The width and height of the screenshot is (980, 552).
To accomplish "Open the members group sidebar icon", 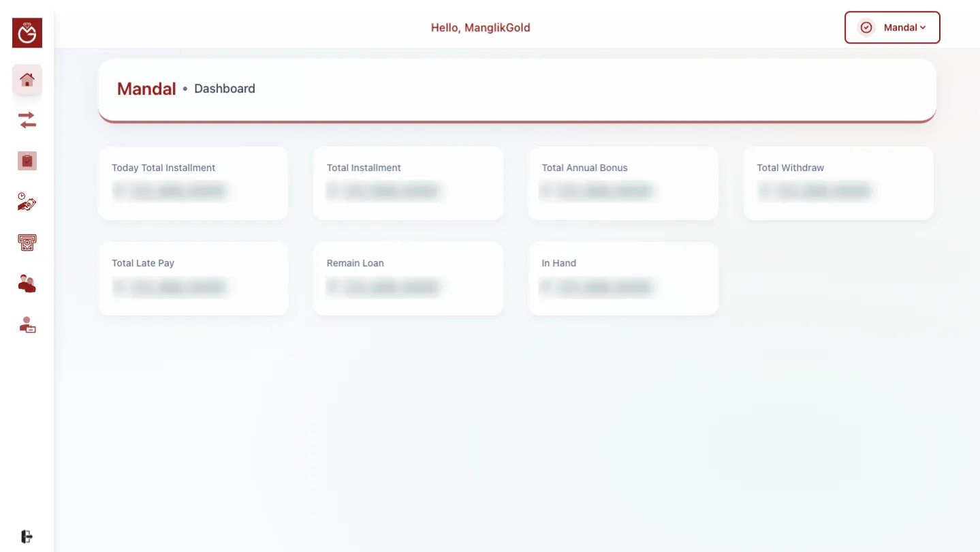I will tap(27, 283).
